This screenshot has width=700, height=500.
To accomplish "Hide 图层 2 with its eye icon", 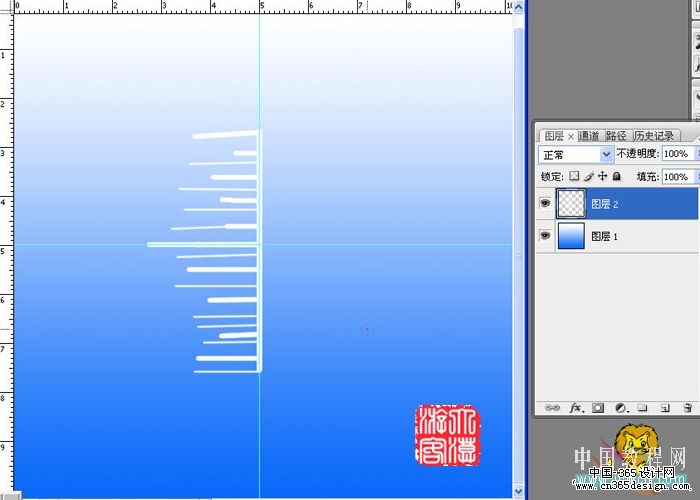I will point(545,204).
